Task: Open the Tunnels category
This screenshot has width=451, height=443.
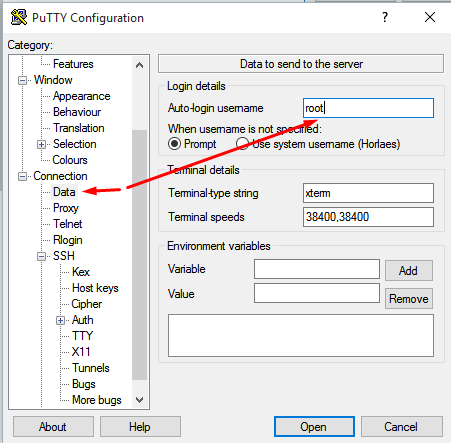Action: click(x=91, y=368)
